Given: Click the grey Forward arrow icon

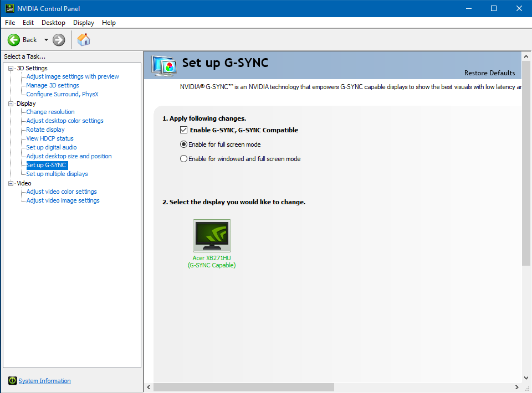Looking at the screenshot, I should (59, 40).
